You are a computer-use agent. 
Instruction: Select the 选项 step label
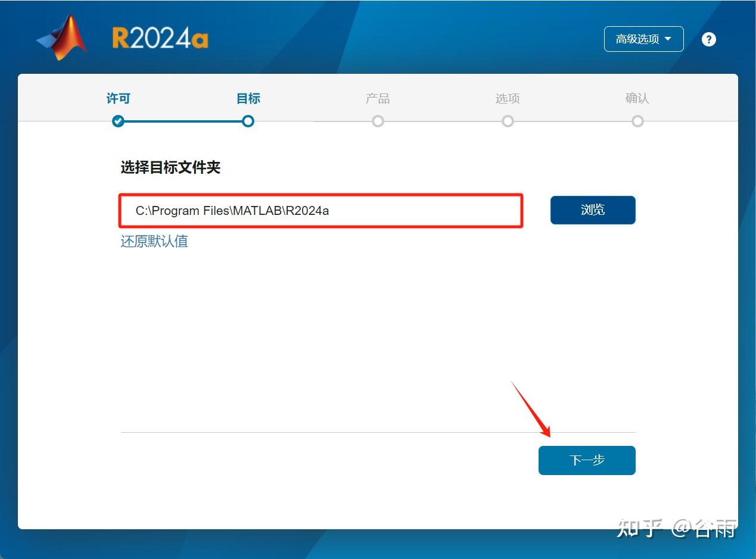tap(508, 98)
